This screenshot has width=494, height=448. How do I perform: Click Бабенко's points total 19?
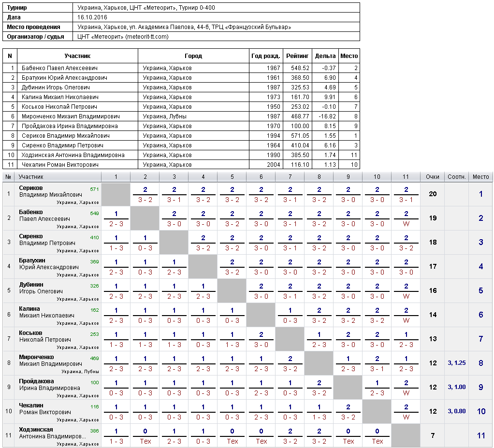click(433, 218)
